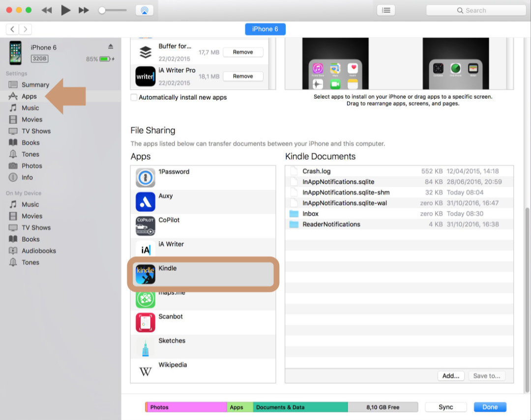
Task: Switch to the iPhone 6 device tab
Action: pyautogui.click(x=265, y=29)
